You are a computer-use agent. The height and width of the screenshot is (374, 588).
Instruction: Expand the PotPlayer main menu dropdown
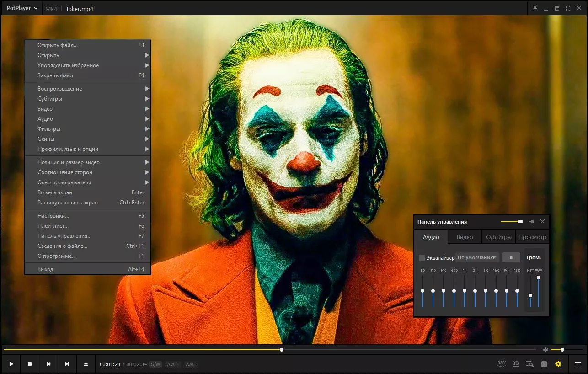click(22, 8)
